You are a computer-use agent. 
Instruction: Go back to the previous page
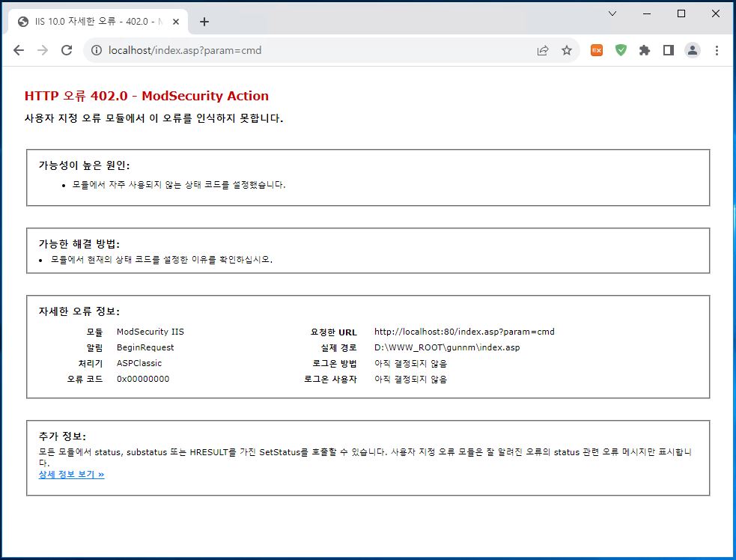coord(19,50)
